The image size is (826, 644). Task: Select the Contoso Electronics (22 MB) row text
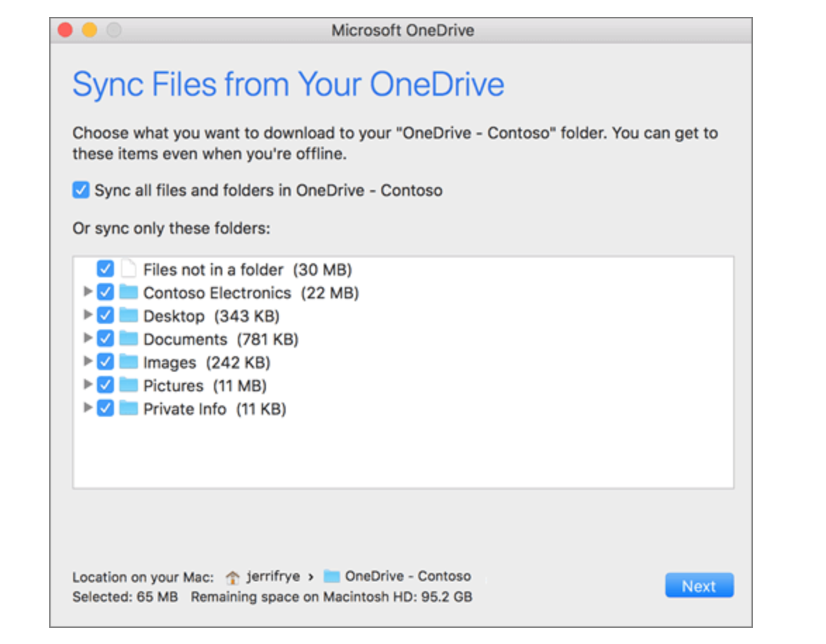250,293
